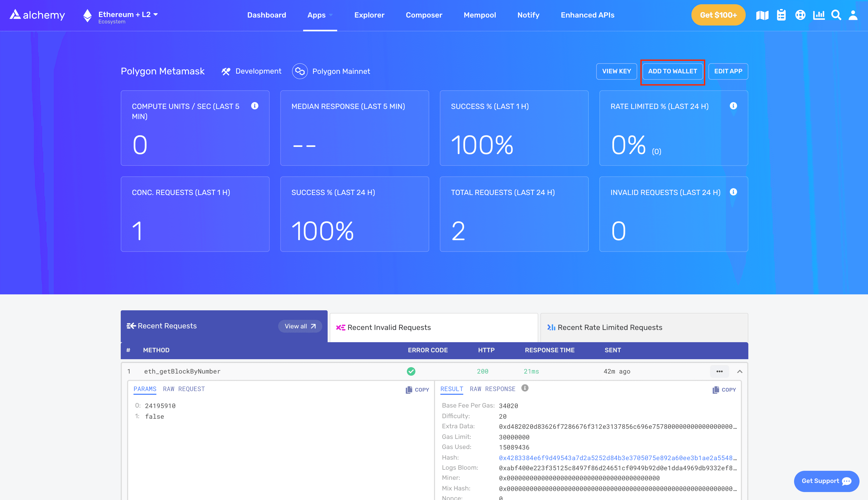Click the Get $100+ button

point(718,15)
